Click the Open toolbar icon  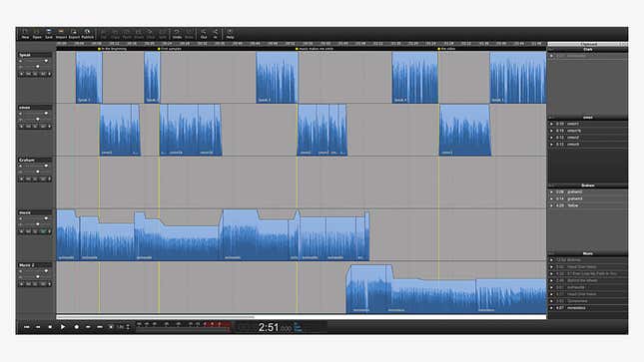37,34
